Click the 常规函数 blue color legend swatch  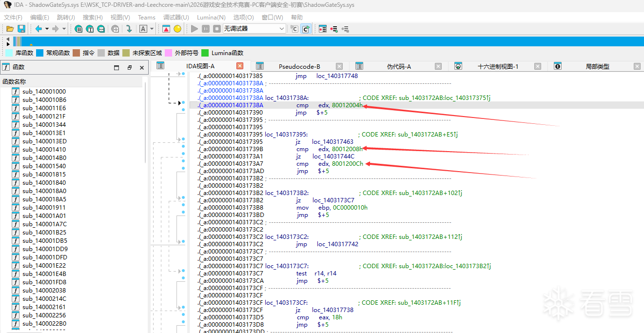click(x=40, y=53)
